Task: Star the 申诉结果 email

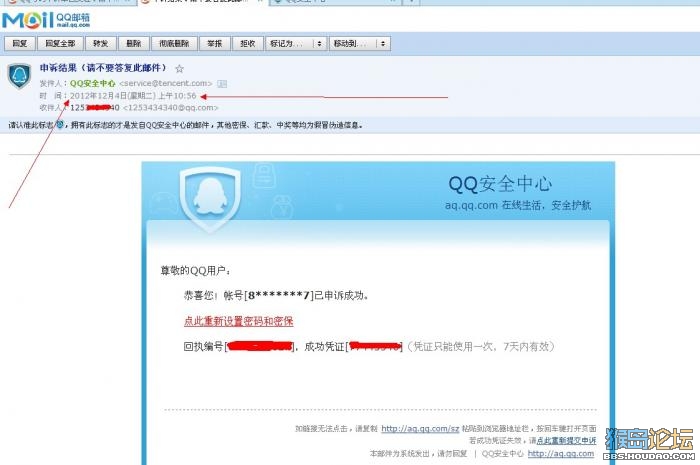Action: tap(179, 69)
